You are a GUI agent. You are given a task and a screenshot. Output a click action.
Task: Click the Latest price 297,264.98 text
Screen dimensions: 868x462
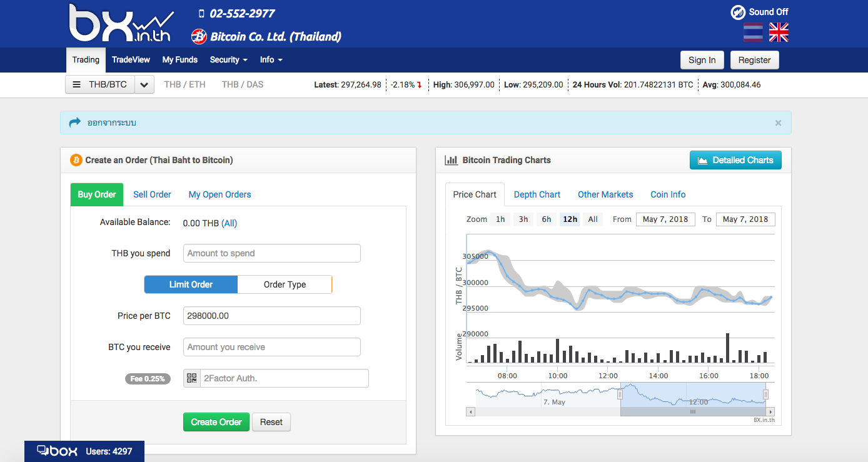pos(348,84)
